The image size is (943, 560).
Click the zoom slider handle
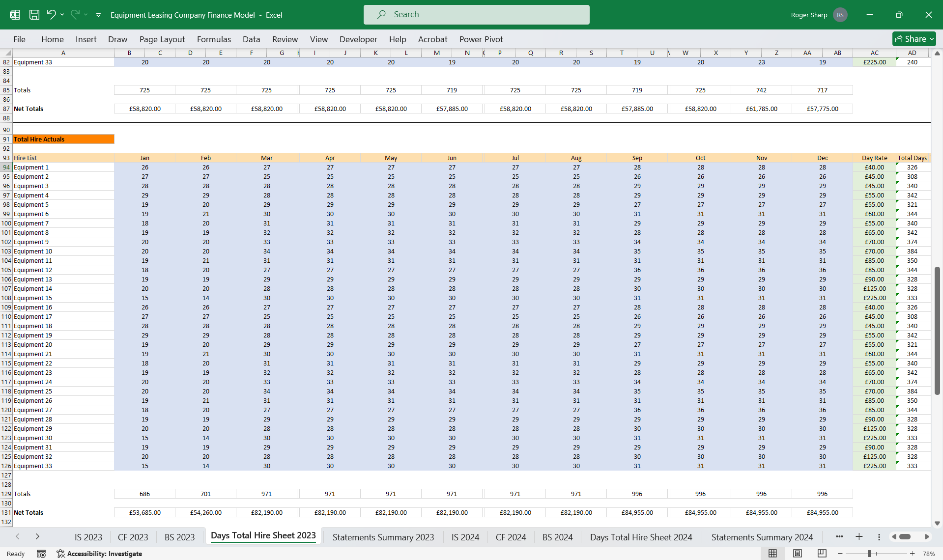869,554
